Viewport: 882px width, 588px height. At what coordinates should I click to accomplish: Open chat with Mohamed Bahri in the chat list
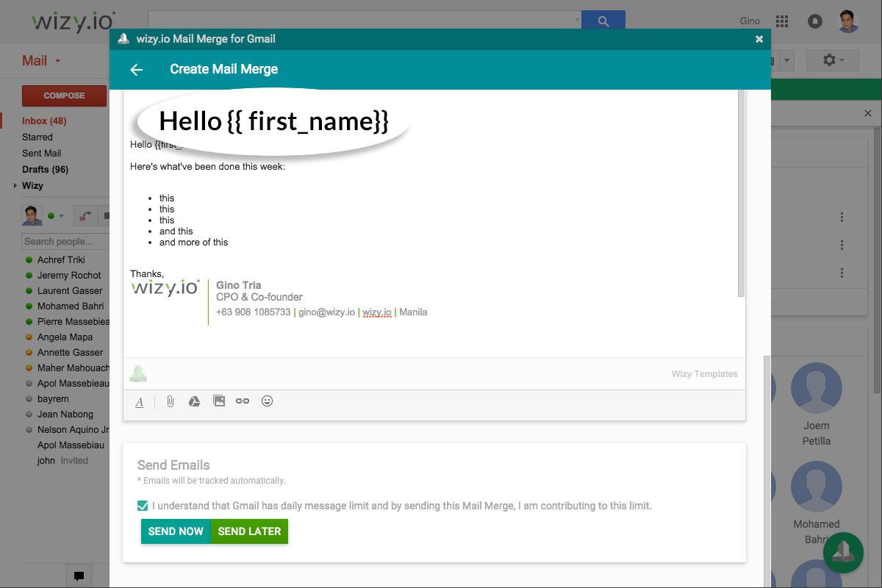[71, 306]
